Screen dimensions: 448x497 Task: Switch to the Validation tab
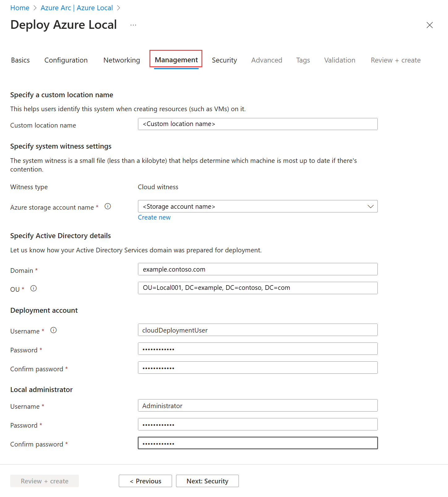click(x=339, y=60)
